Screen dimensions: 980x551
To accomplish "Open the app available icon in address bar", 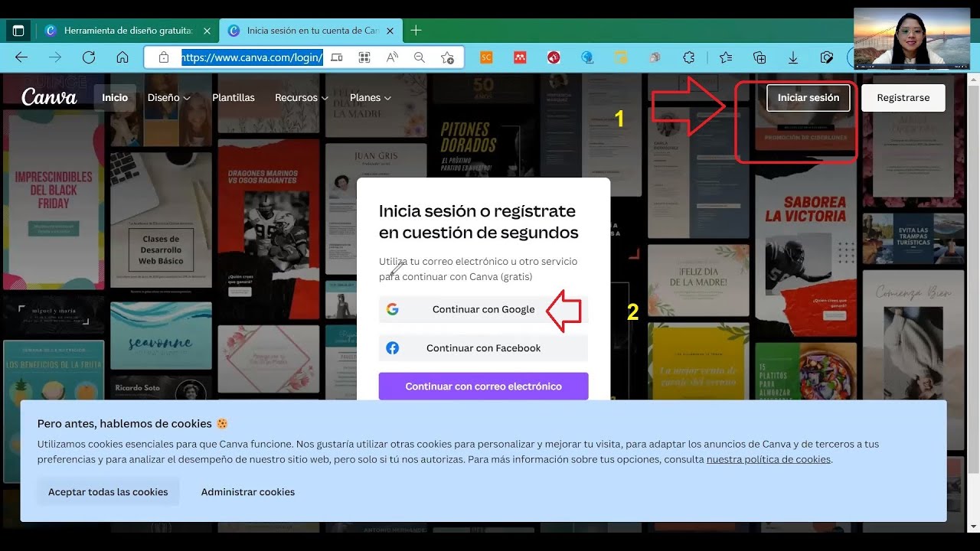I will pyautogui.click(x=337, y=57).
